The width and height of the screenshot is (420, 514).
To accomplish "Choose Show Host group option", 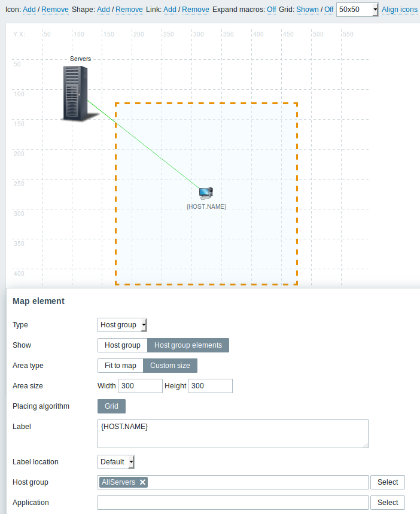I will (123, 345).
